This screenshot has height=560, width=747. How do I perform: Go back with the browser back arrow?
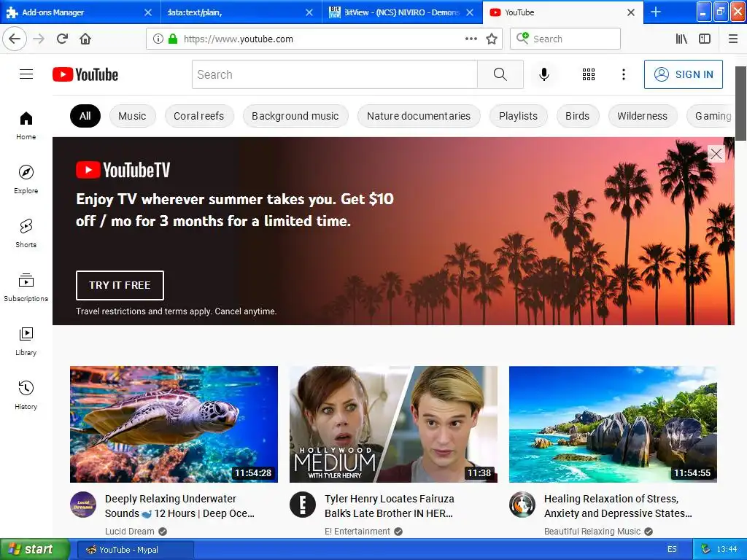pos(15,39)
